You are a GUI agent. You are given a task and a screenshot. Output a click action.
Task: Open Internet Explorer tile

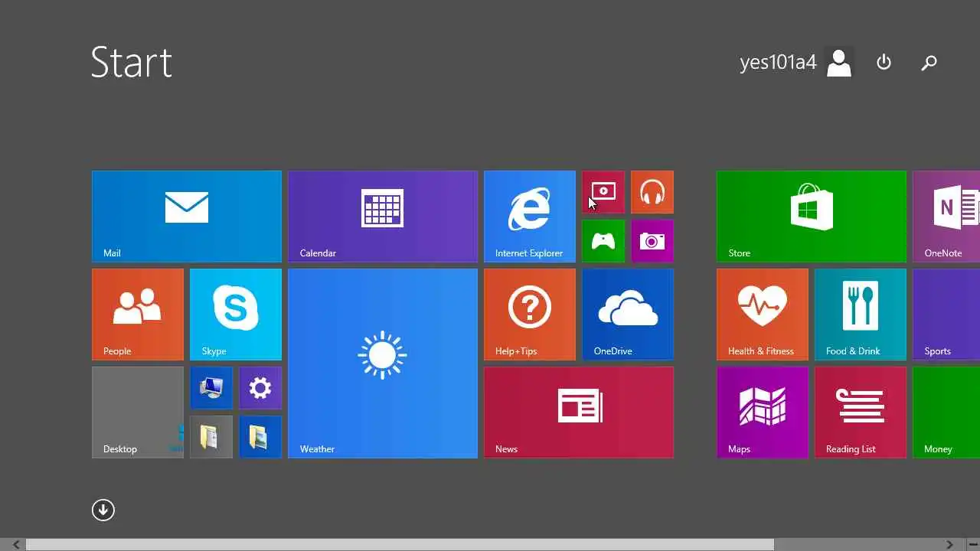[x=530, y=217]
